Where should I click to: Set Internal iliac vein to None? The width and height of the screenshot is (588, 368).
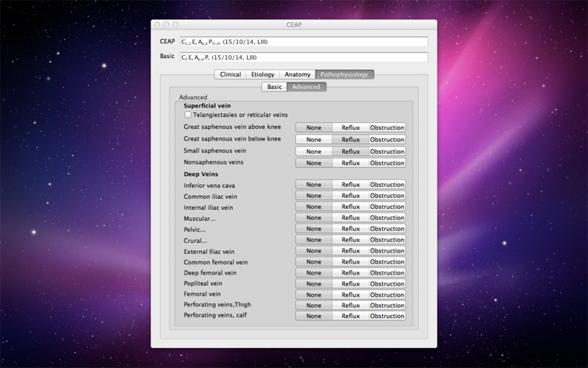click(314, 207)
